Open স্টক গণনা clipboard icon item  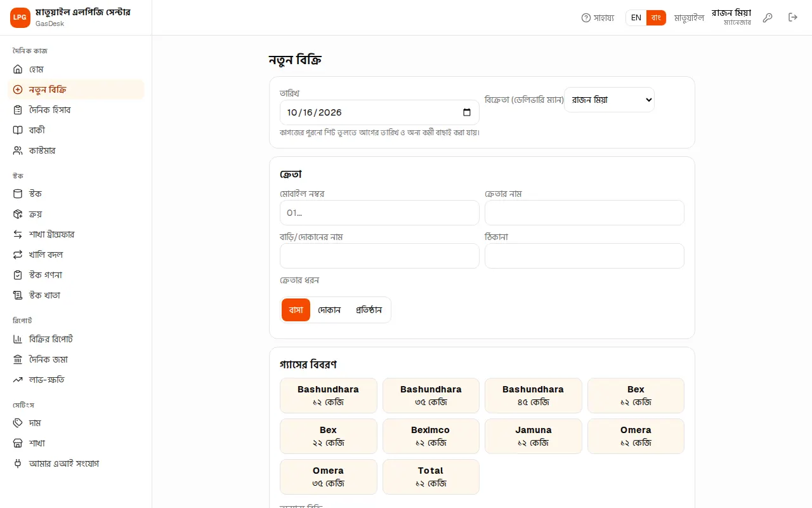pyautogui.click(x=18, y=275)
